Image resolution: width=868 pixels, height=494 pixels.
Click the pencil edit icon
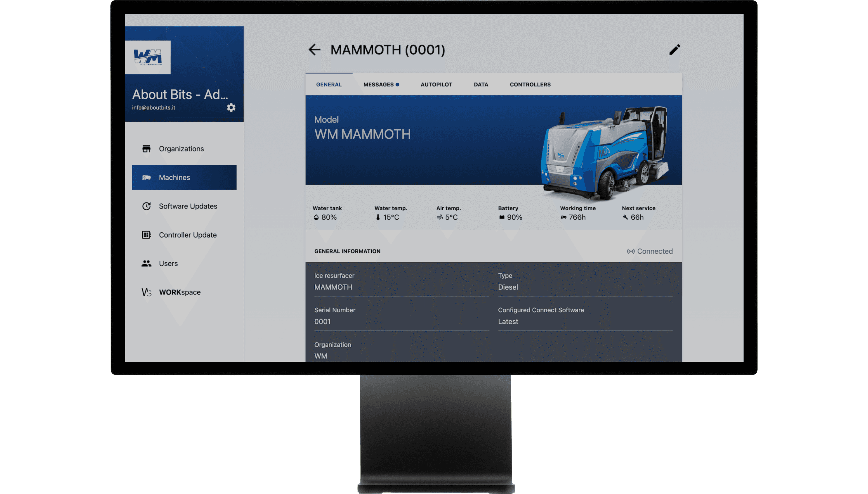click(675, 50)
